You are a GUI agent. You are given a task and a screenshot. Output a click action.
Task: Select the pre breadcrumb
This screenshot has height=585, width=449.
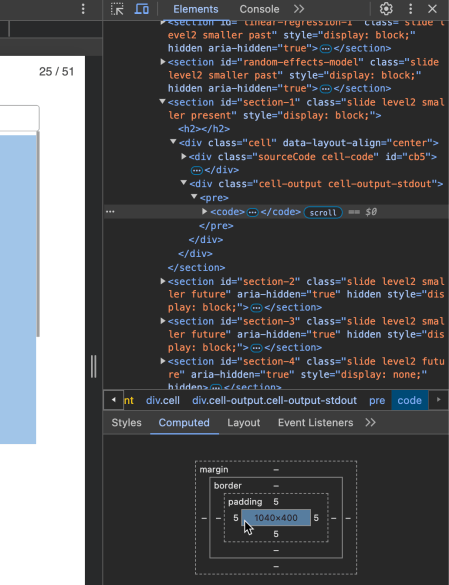[x=377, y=400]
